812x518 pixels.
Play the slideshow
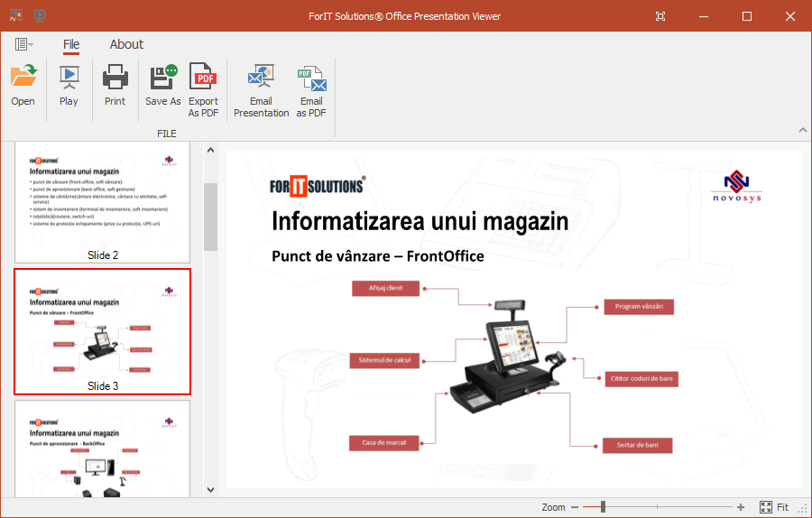(69, 86)
